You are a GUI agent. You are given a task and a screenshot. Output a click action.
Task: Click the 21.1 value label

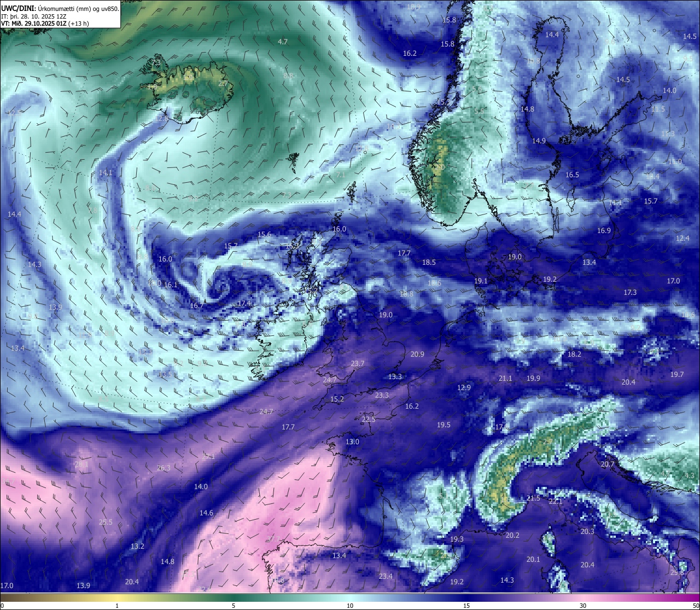pos(505,379)
